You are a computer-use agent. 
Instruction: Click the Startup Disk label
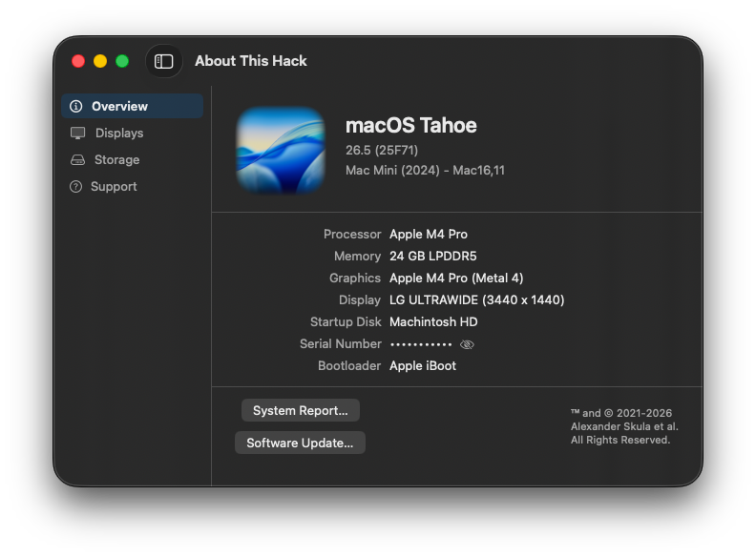click(346, 321)
